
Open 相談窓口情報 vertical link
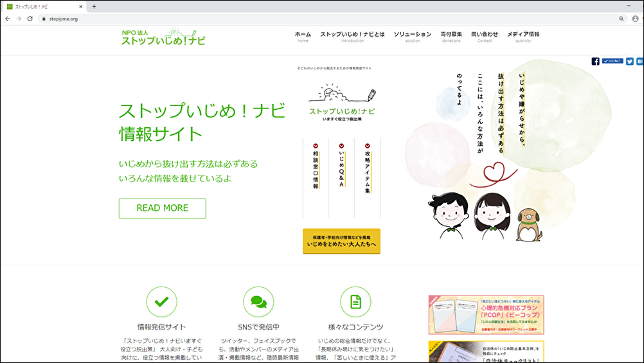[316, 170]
